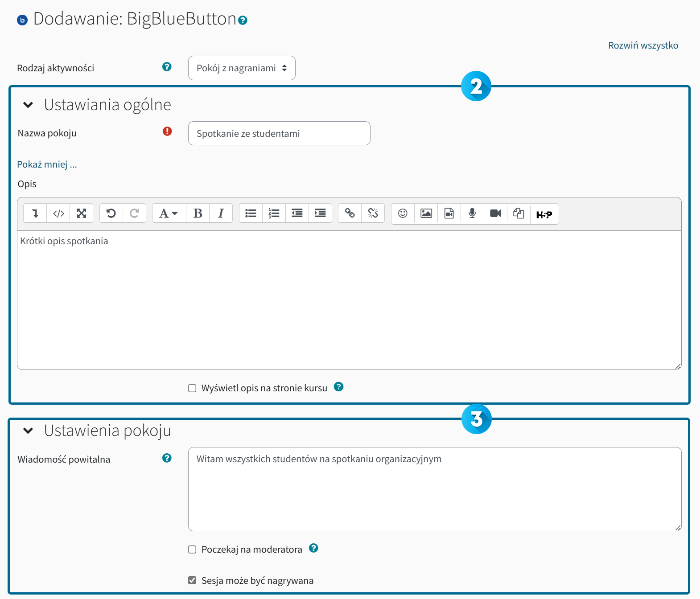This screenshot has height=599, width=700.
Task: Outdent the selected text
Action: [x=297, y=213]
